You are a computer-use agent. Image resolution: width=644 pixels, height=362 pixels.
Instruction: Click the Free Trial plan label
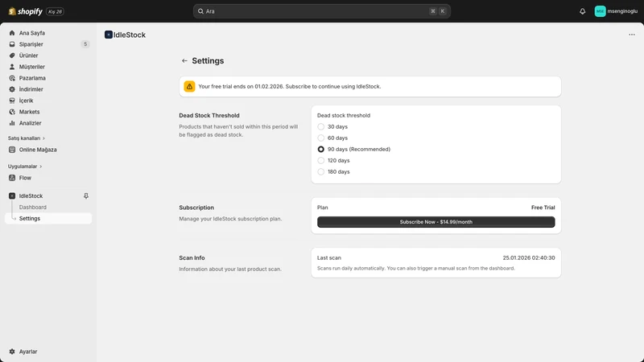pyautogui.click(x=543, y=208)
